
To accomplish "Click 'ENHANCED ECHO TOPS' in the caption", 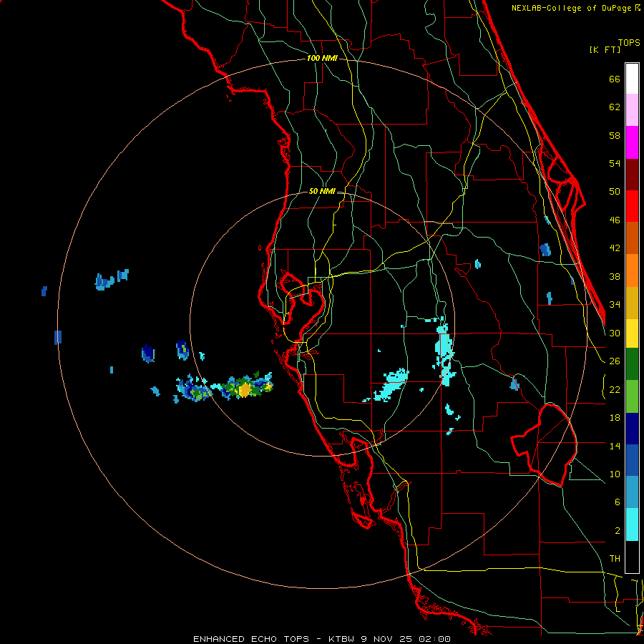I will tap(251, 639).
